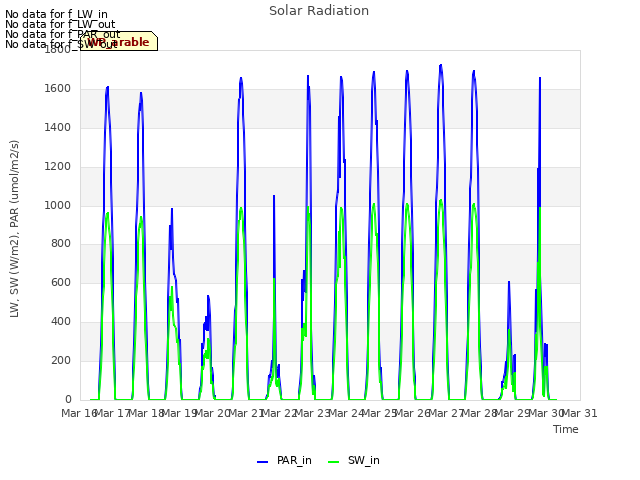Click the Mar 16 x-axis label
Viewport: 640px width, 480px height.
(x=79, y=413)
